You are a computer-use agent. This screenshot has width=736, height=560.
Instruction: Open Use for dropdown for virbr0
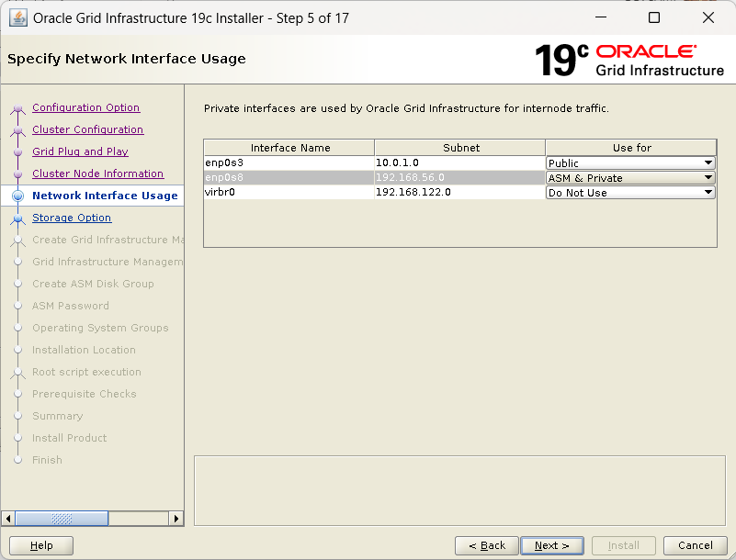click(630, 192)
